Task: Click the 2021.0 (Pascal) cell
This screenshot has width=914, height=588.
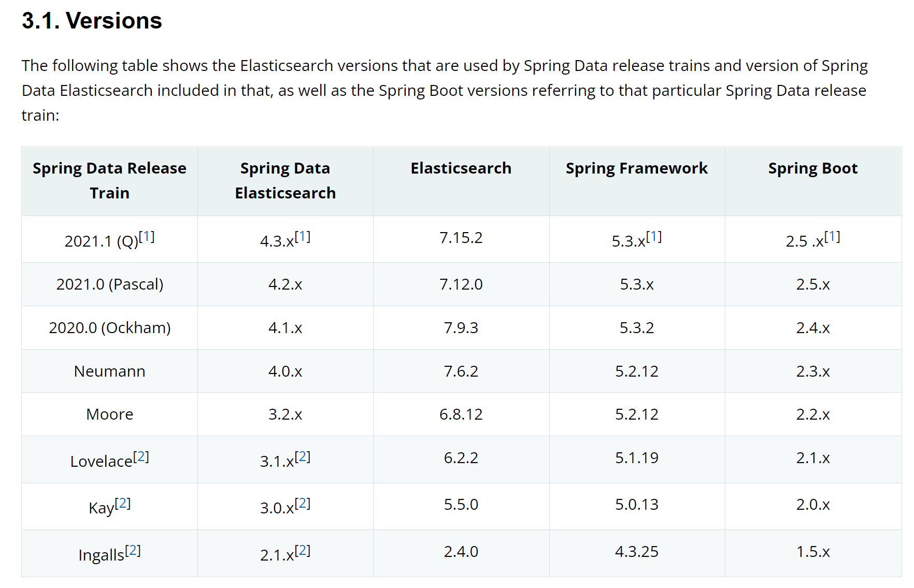Action: (x=109, y=284)
